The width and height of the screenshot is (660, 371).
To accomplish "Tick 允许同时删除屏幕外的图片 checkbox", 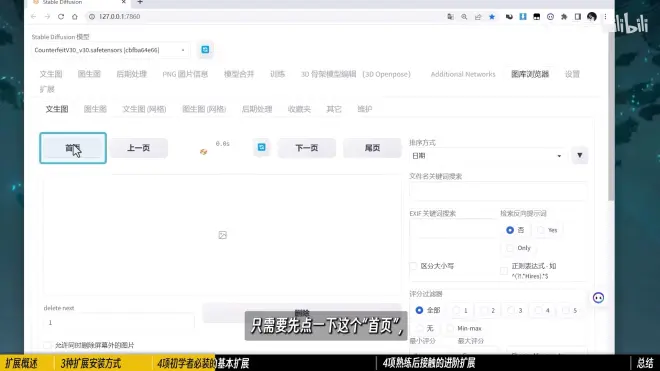I will tap(48, 345).
